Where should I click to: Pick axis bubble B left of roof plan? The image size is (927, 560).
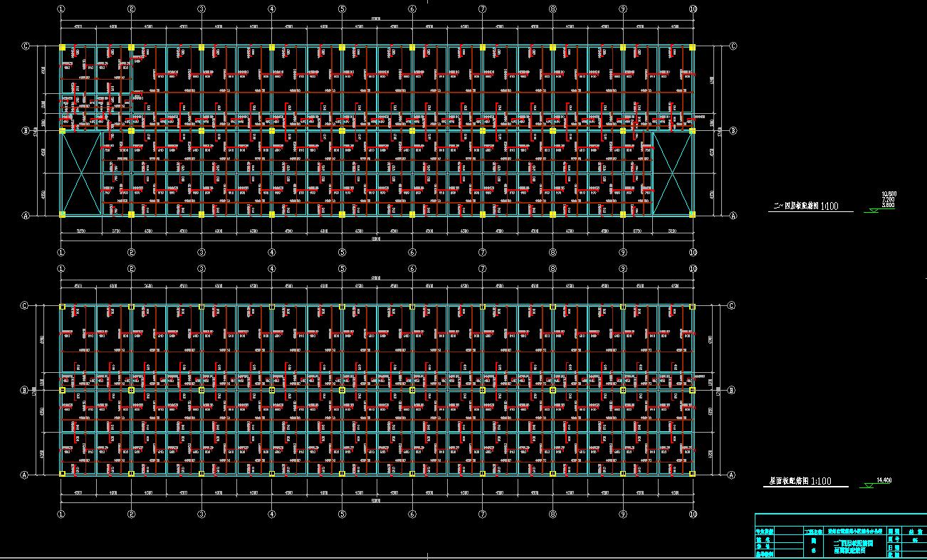26,390
